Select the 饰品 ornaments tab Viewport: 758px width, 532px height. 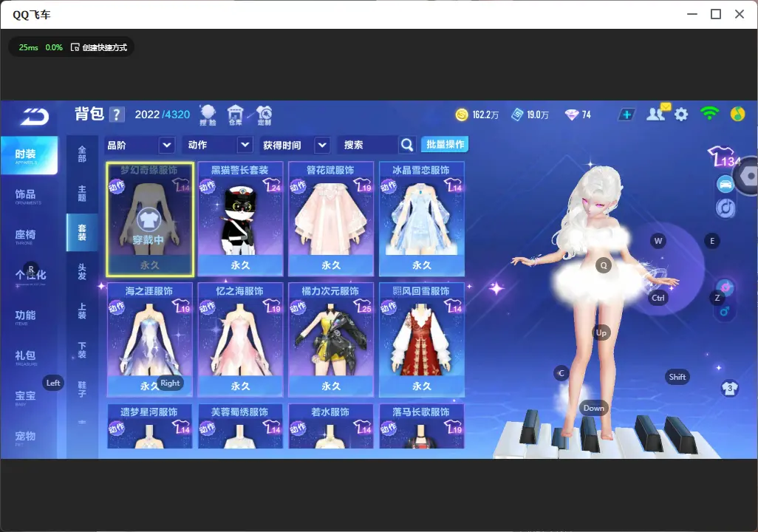tap(26, 195)
